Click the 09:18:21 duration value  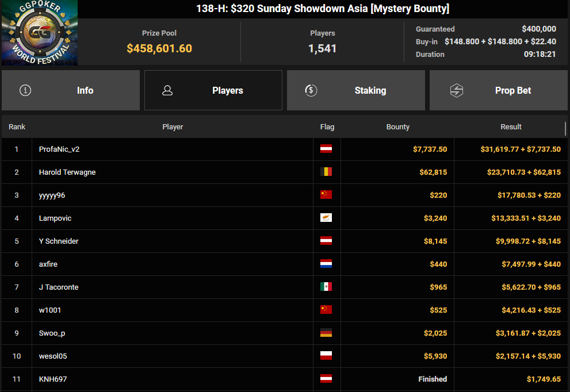tap(540, 54)
